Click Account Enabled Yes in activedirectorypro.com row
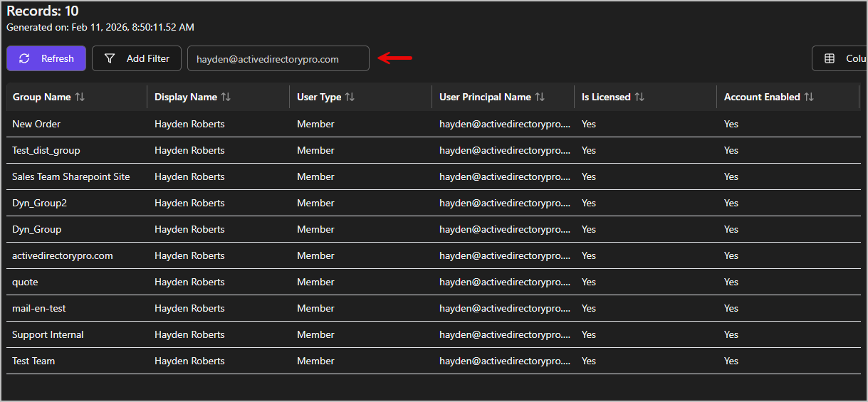 (x=731, y=255)
